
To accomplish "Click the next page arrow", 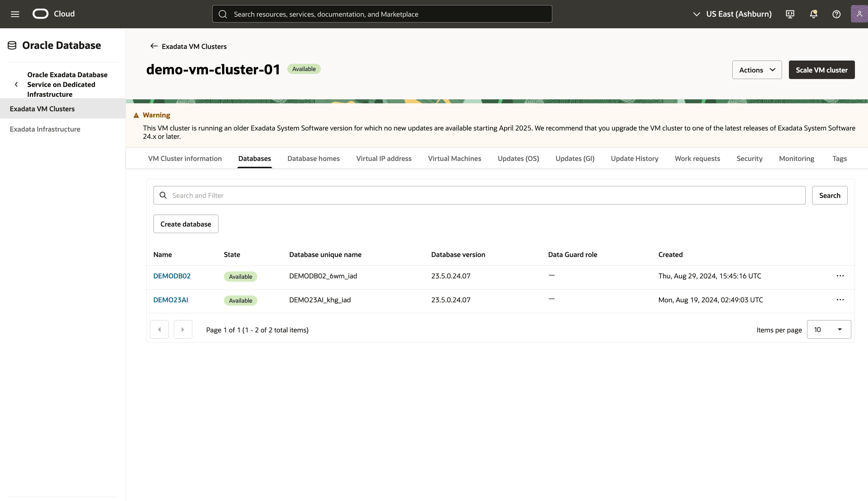I will 183,329.
